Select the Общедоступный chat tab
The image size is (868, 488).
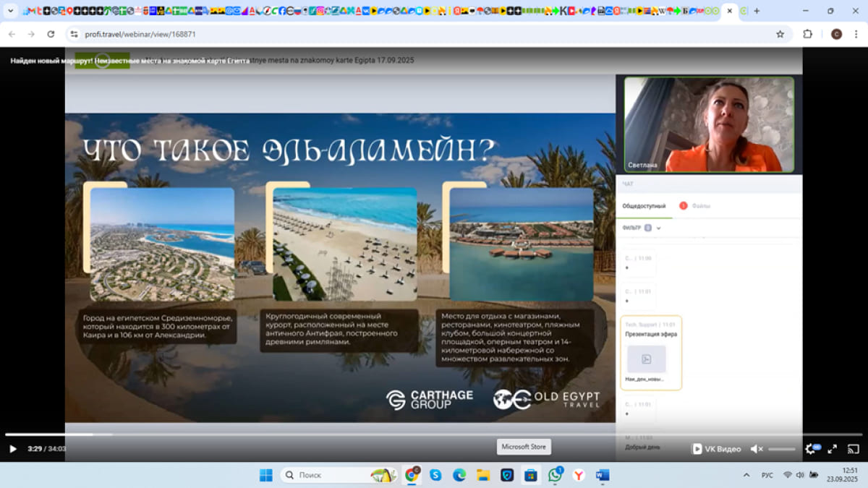(644, 206)
